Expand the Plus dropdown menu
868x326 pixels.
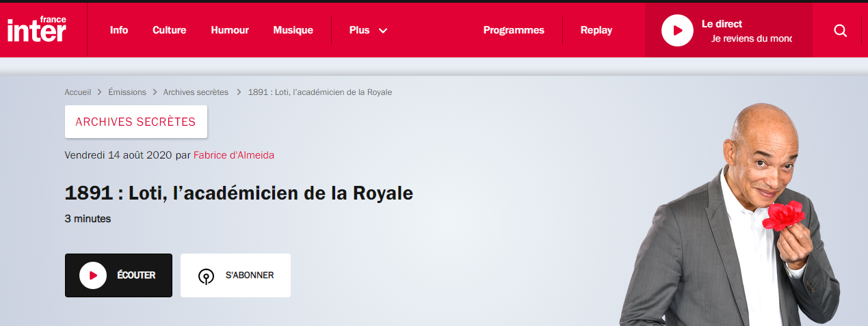coord(368,30)
